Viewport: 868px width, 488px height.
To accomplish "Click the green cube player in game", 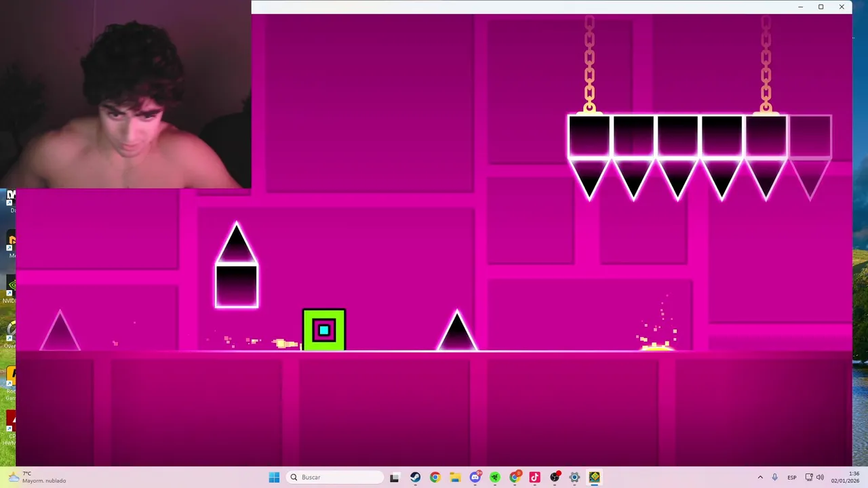I will pos(324,330).
